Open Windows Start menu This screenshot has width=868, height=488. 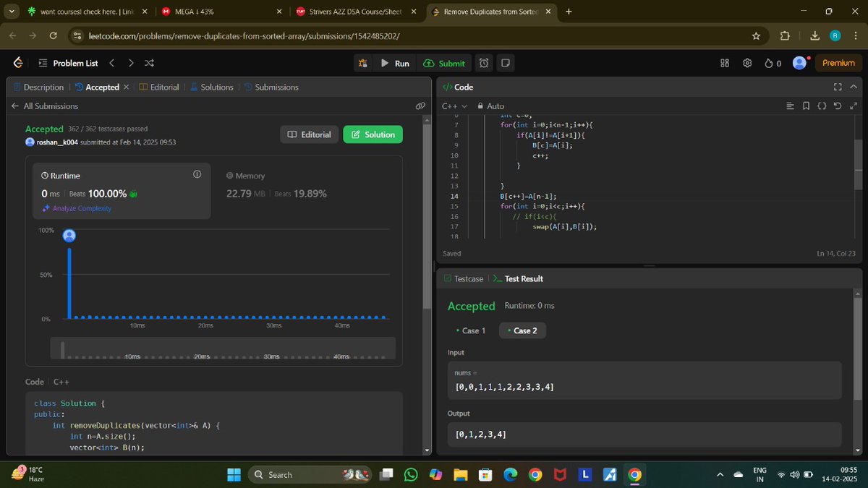pos(234,474)
